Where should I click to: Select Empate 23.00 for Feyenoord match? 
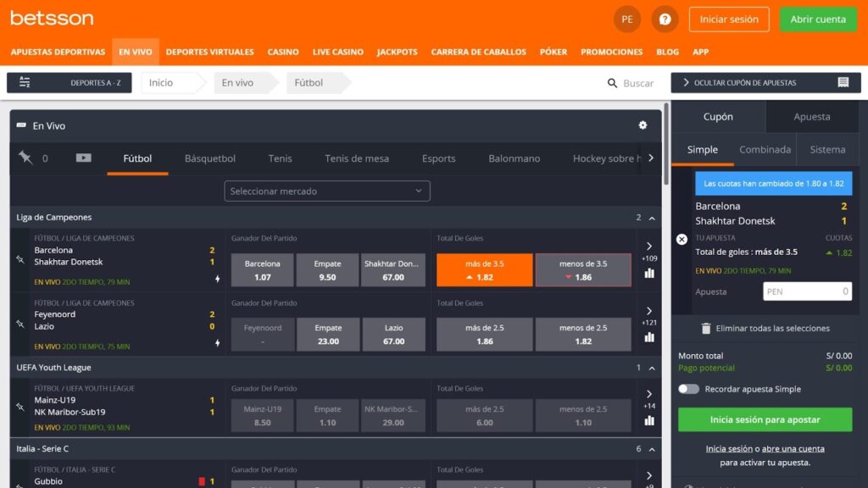(x=328, y=334)
